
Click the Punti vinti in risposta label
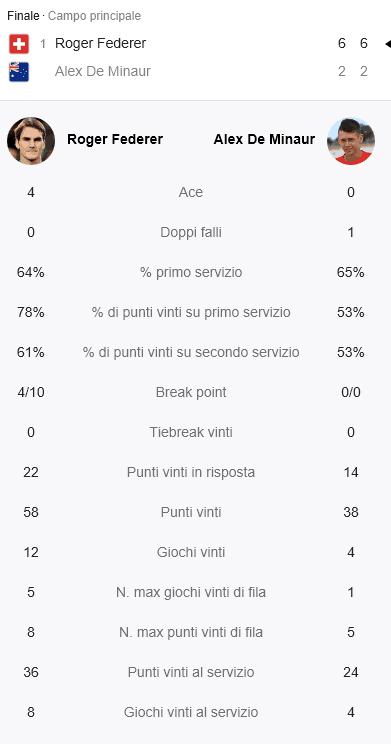191,472
